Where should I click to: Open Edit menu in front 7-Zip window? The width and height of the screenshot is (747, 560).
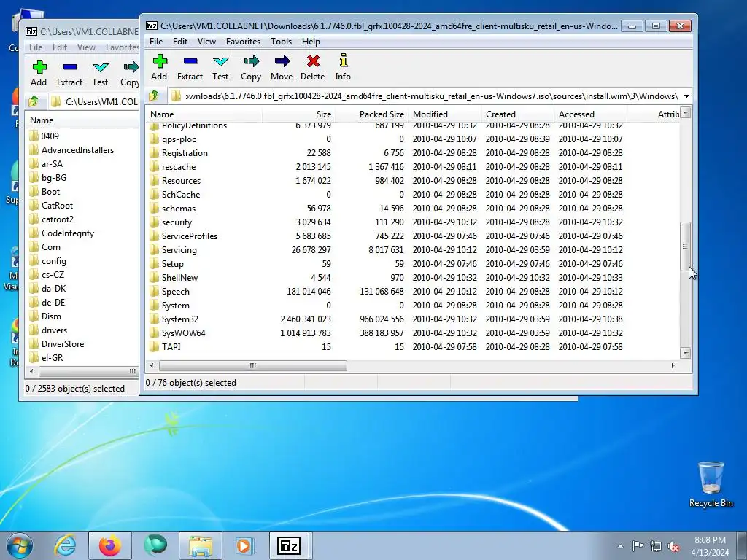(x=179, y=42)
